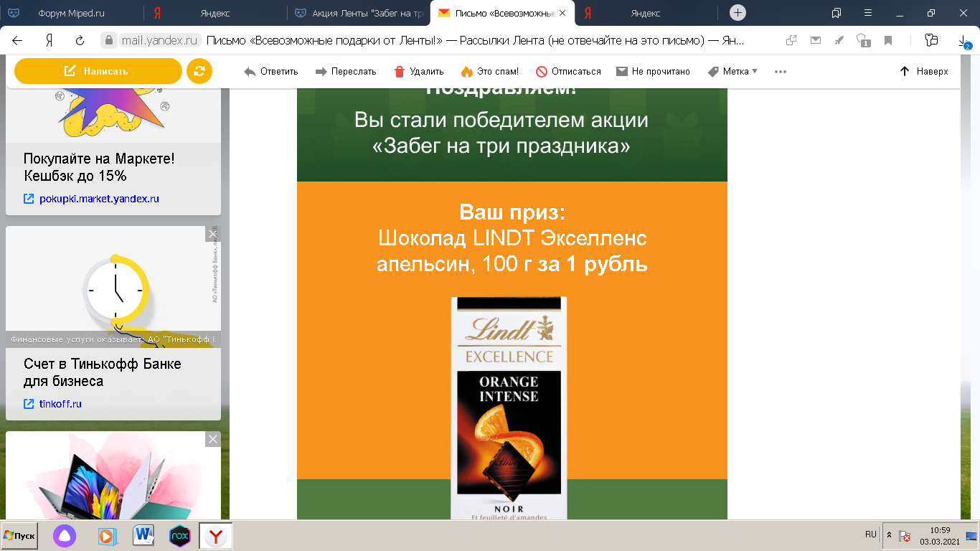Mark the email unread via Не прочитано
980x551 pixels.
click(653, 72)
